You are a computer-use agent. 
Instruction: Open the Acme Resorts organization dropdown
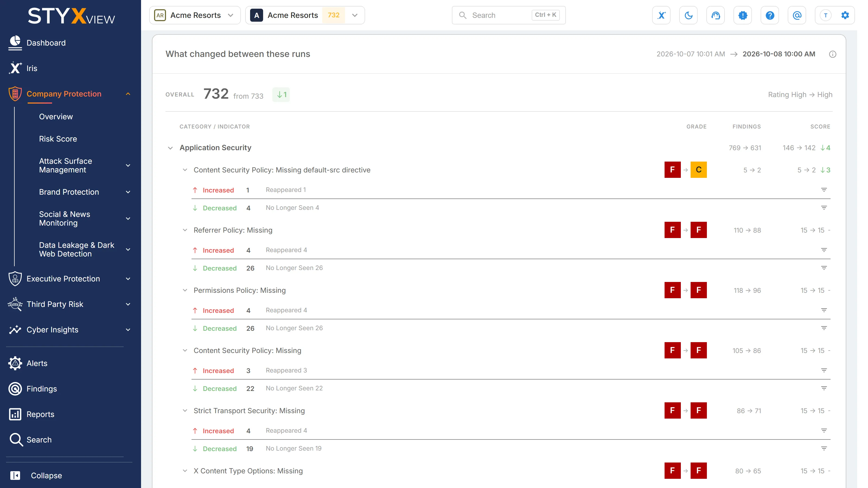pyautogui.click(x=195, y=15)
